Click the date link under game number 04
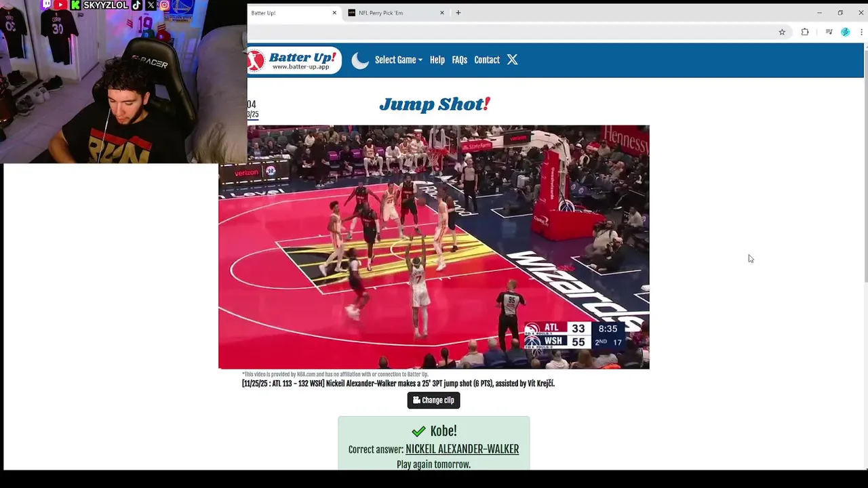 [252, 115]
